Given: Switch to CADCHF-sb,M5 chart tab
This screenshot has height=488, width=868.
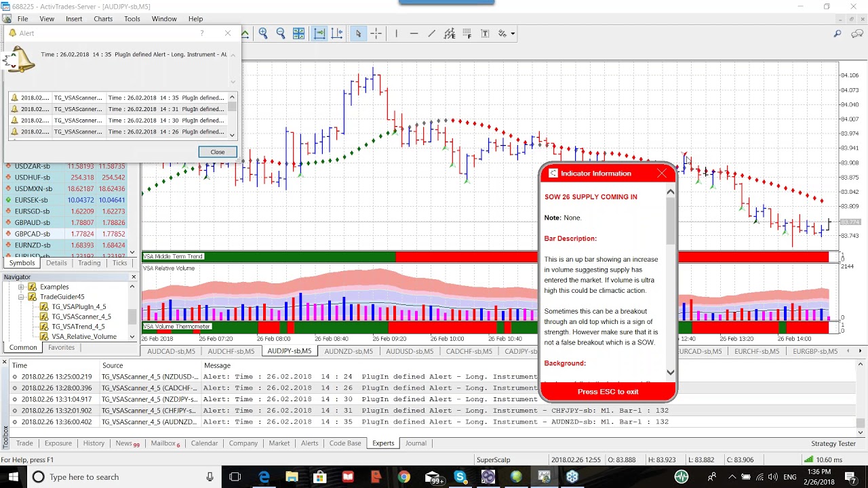Looking at the screenshot, I should tap(469, 351).
